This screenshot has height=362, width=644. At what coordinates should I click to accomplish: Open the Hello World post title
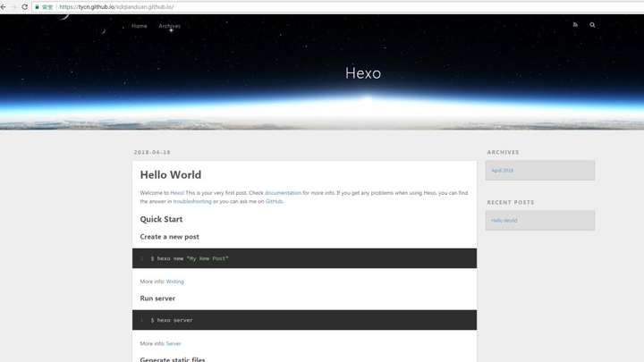click(x=171, y=175)
